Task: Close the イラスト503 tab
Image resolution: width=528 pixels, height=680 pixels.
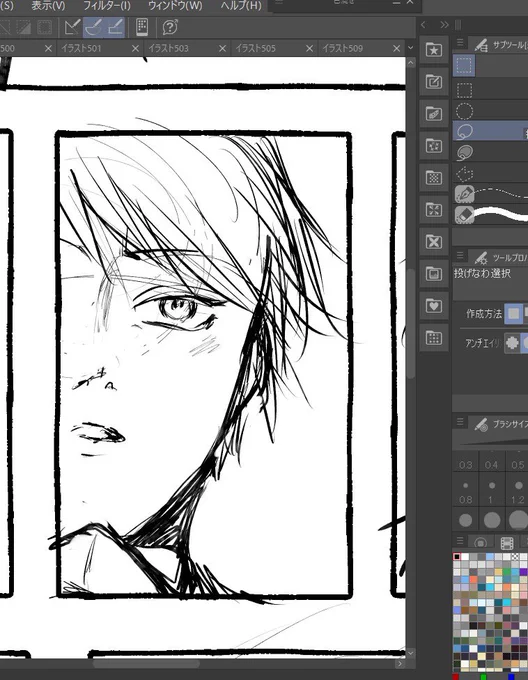Action: [222, 49]
